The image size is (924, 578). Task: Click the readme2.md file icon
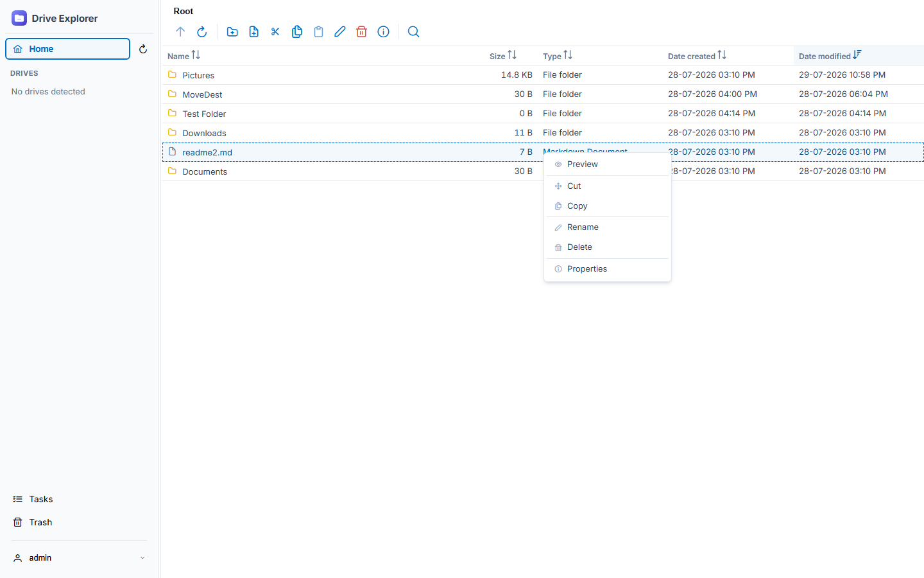pos(172,152)
